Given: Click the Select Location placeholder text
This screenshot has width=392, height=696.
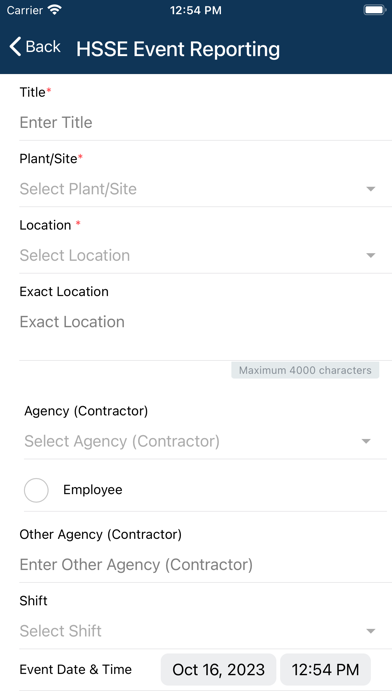Looking at the screenshot, I should pos(75,256).
